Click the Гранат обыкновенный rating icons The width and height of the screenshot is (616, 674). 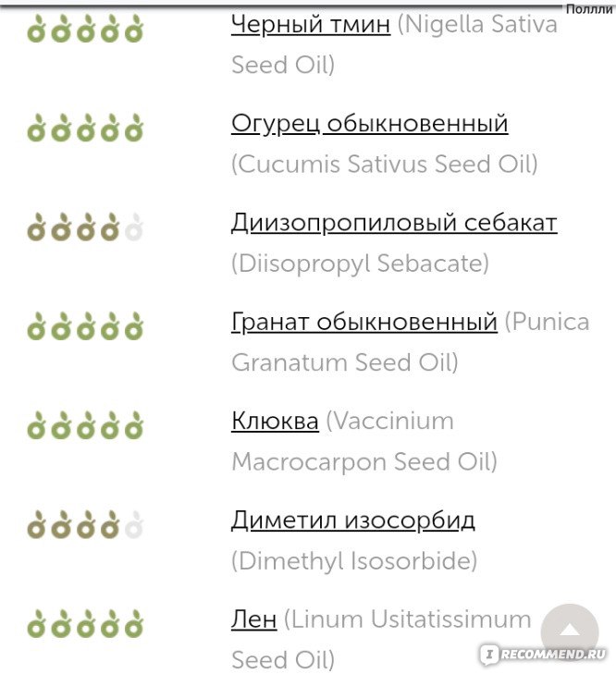[85, 326]
